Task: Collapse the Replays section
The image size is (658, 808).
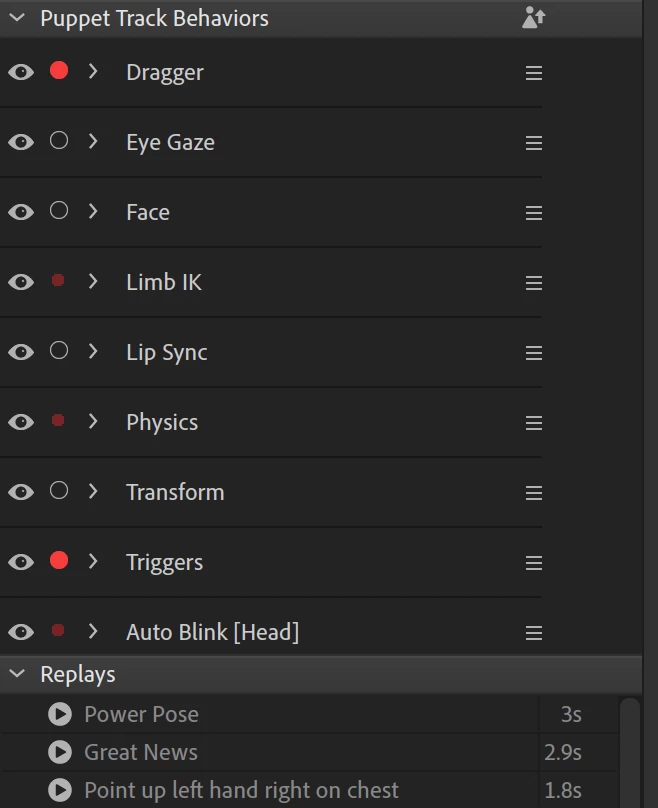Action: (17, 674)
